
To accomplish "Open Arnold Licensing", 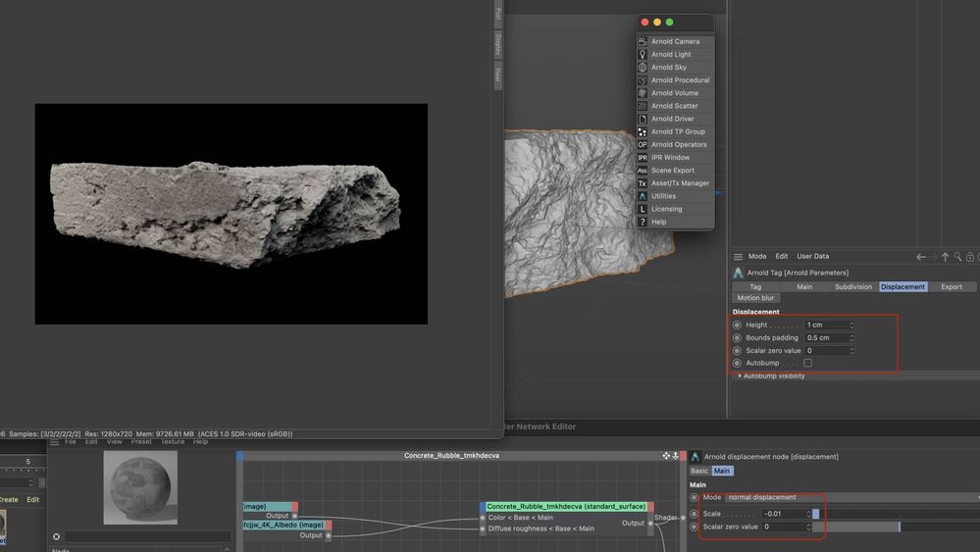I will [675, 209].
